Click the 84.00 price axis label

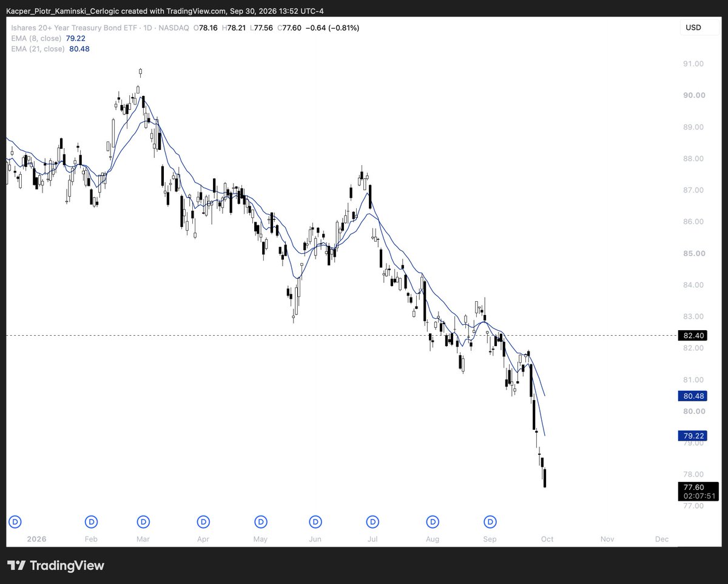click(x=693, y=285)
